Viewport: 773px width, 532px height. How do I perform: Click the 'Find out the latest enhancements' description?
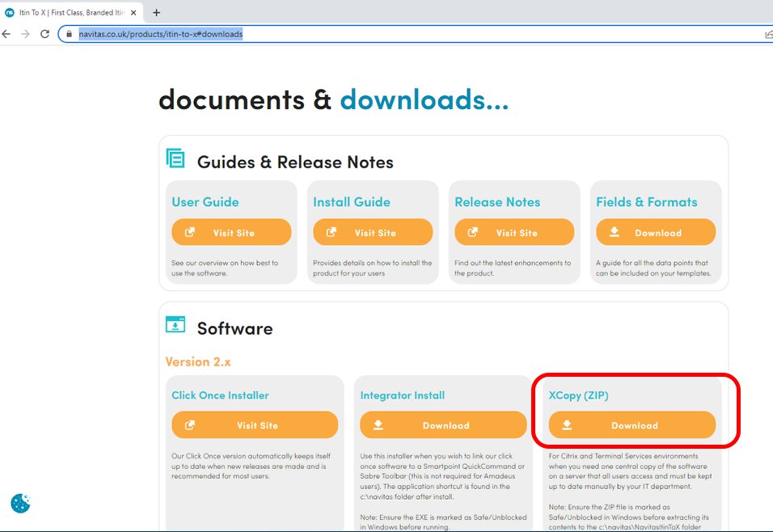[513, 268]
